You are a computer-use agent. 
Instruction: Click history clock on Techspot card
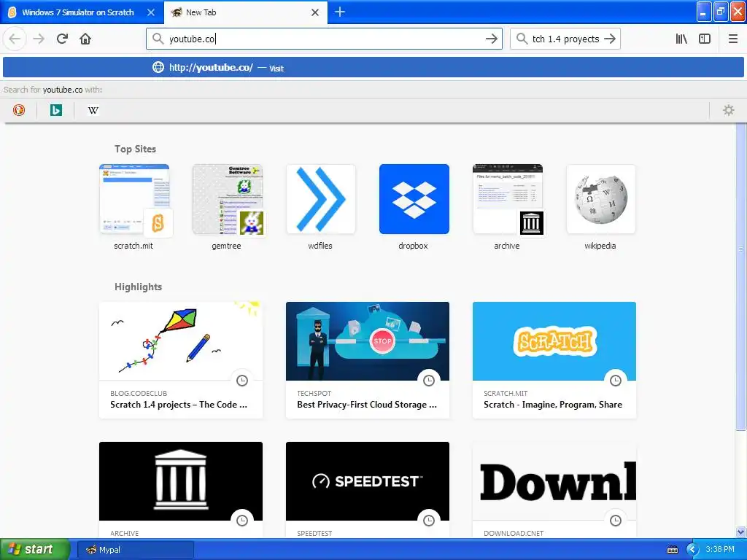coord(429,381)
